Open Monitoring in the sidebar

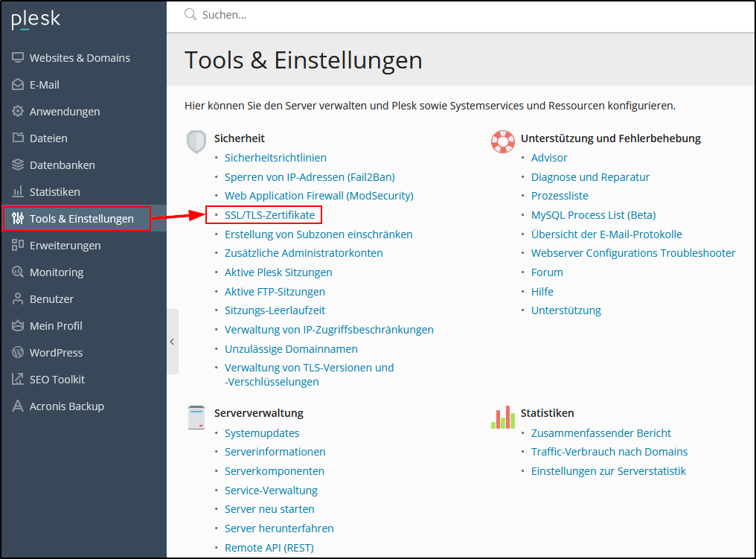(x=56, y=272)
